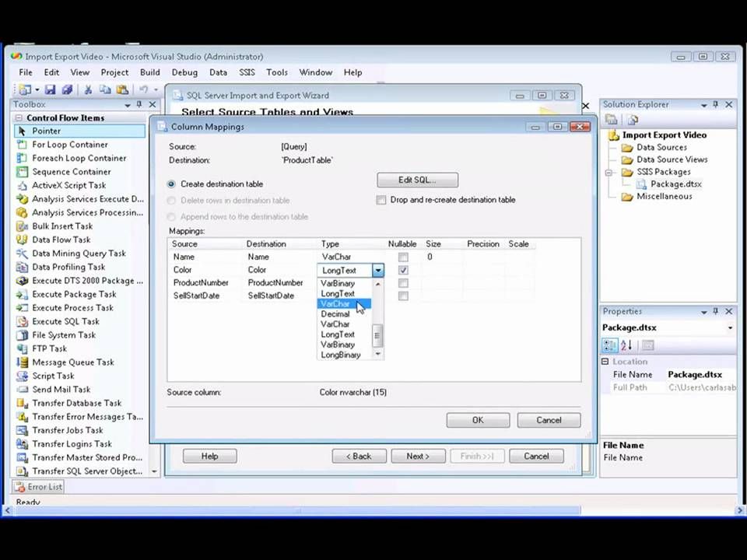Select the FTP Task icon
This screenshot has width=747, height=560.
point(22,348)
